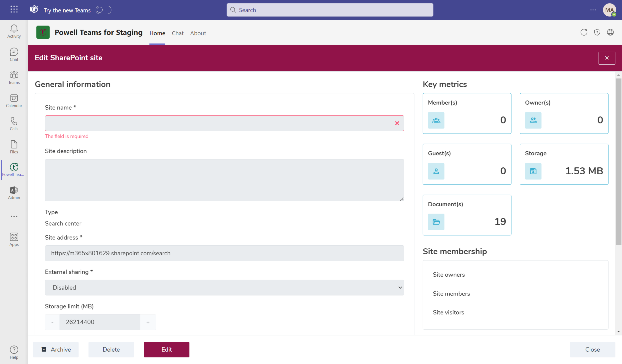Click the Close button at bottom

point(592,349)
